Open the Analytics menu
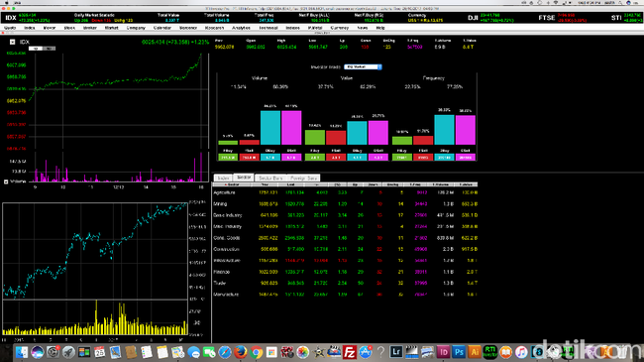The width and height of the screenshot is (644, 362). click(x=241, y=28)
